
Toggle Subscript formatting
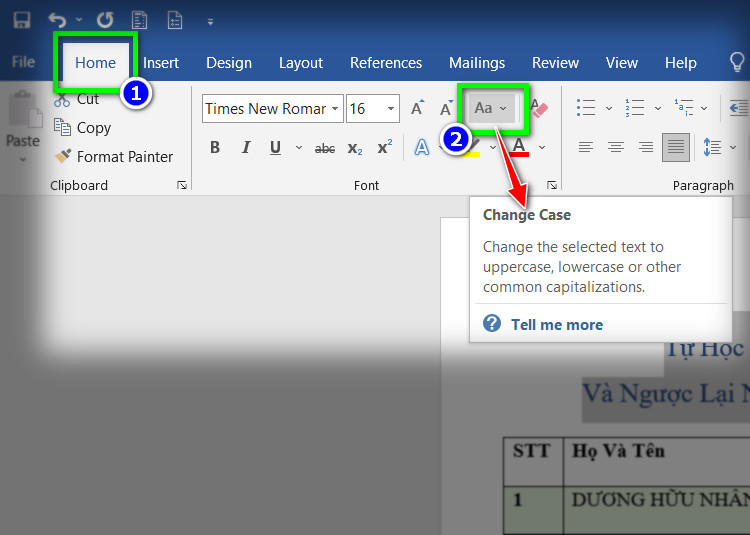pyautogui.click(x=355, y=148)
